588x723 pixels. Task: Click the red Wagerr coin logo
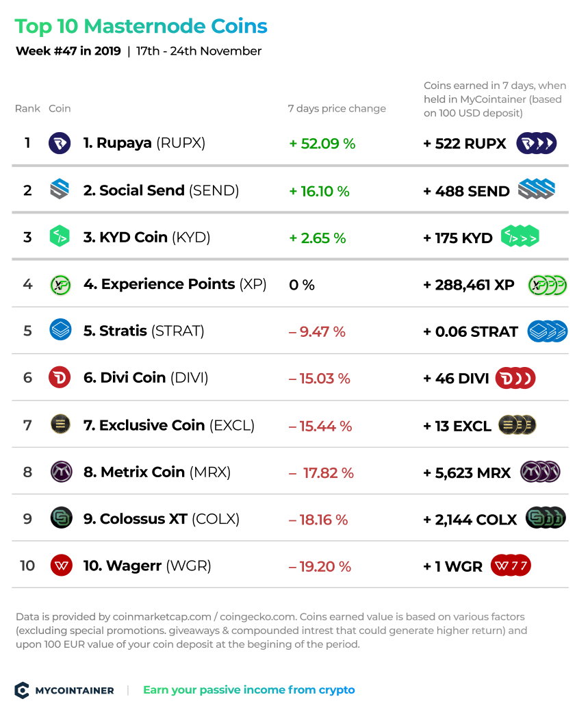62,566
